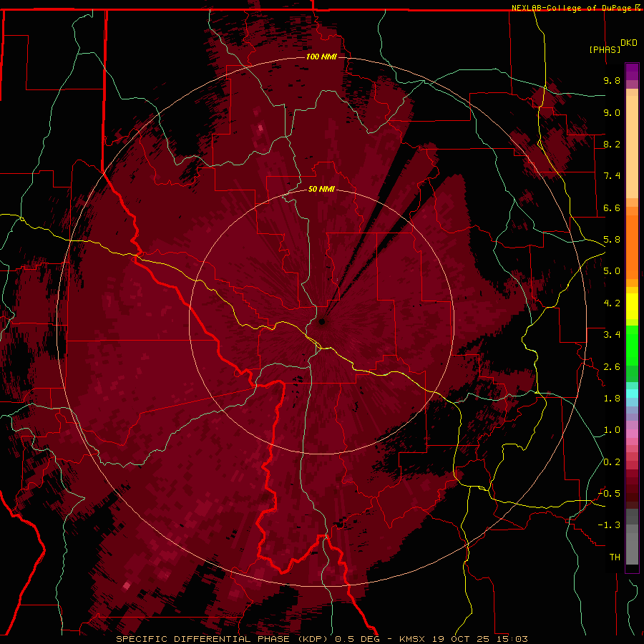Click the 50 NMI range ring label

tap(321, 189)
